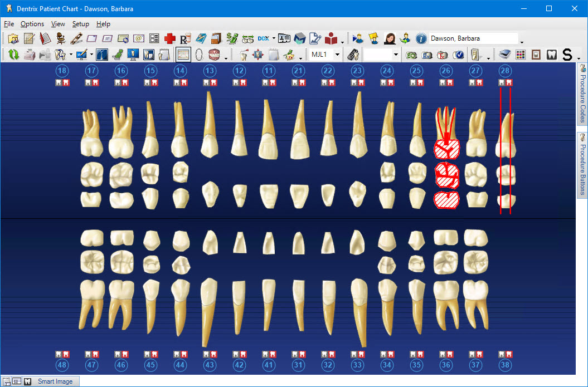Switch to the Procedure Codes side tab
This screenshot has width=588, height=387.
tap(582, 94)
